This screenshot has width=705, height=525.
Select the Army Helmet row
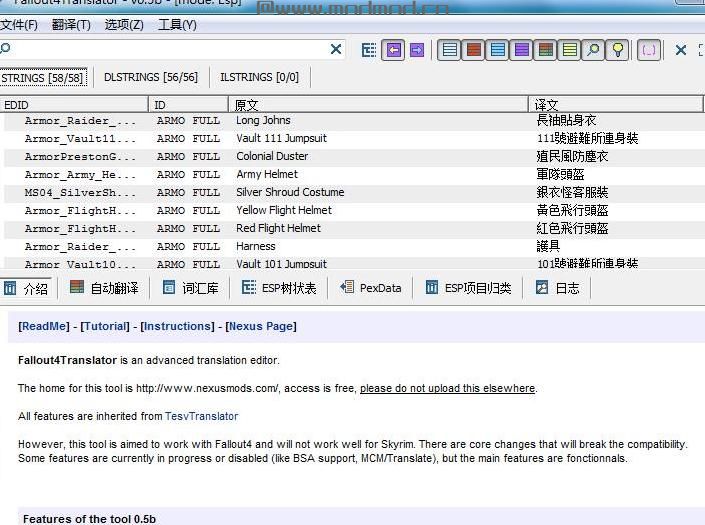pos(354,174)
